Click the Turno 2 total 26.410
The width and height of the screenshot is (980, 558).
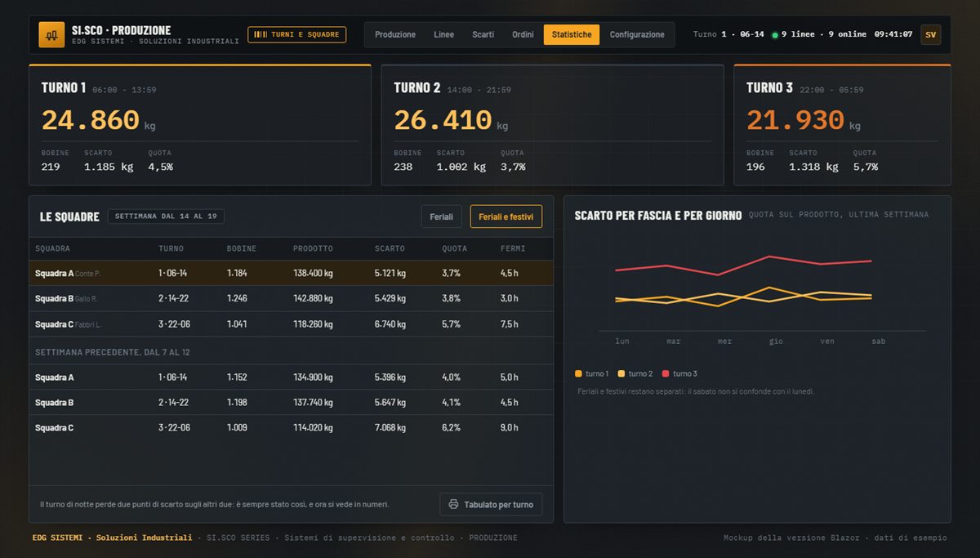[443, 120]
